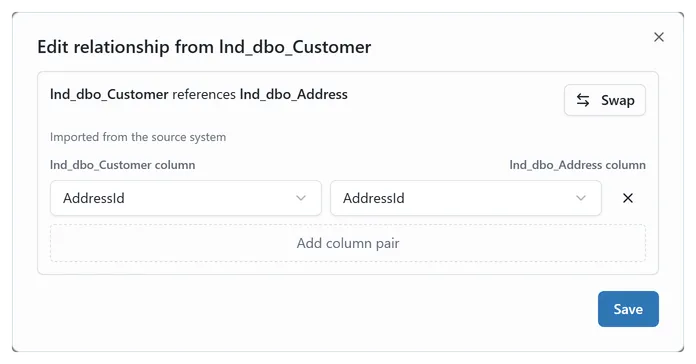Click 'Ind_dbo_Customer references Ind_dbo_Address' heading
Image resolution: width=696 pixels, height=364 pixels.
pyautogui.click(x=199, y=95)
